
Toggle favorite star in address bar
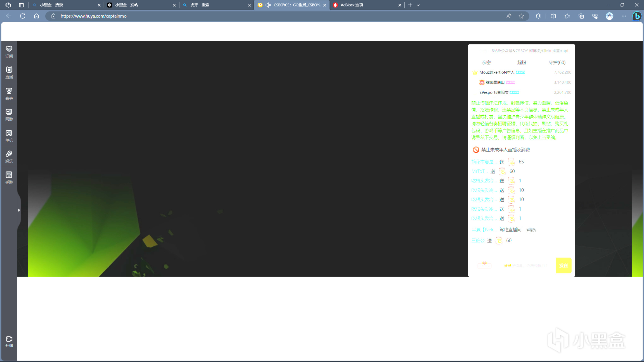[521, 16]
